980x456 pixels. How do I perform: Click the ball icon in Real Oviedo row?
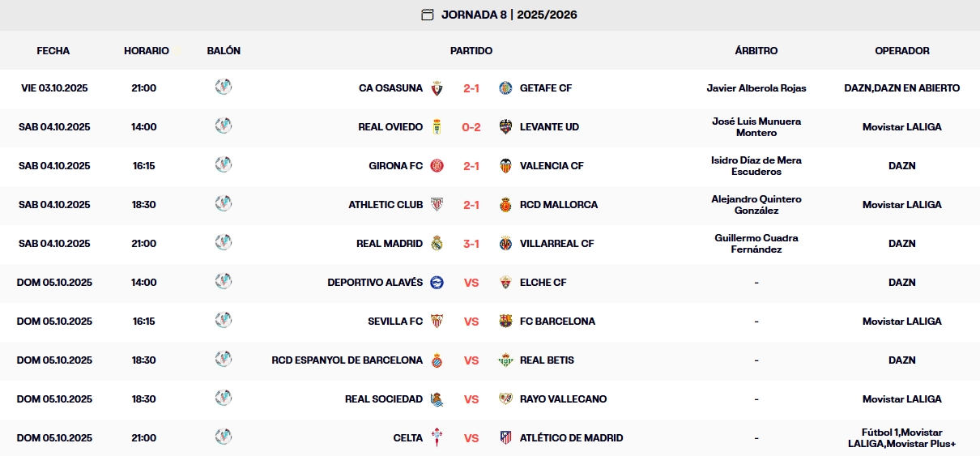(224, 126)
